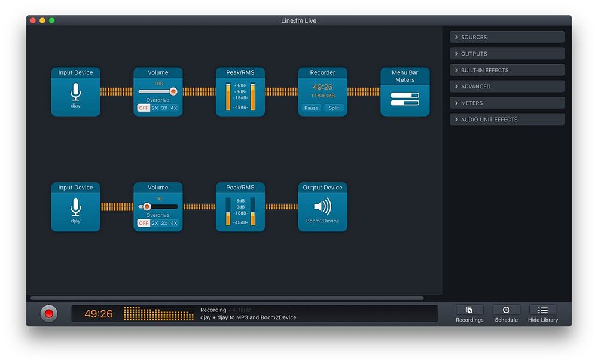Open the Recordings icon in bottom bar
This screenshot has width=598, height=364.
[x=469, y=310]
